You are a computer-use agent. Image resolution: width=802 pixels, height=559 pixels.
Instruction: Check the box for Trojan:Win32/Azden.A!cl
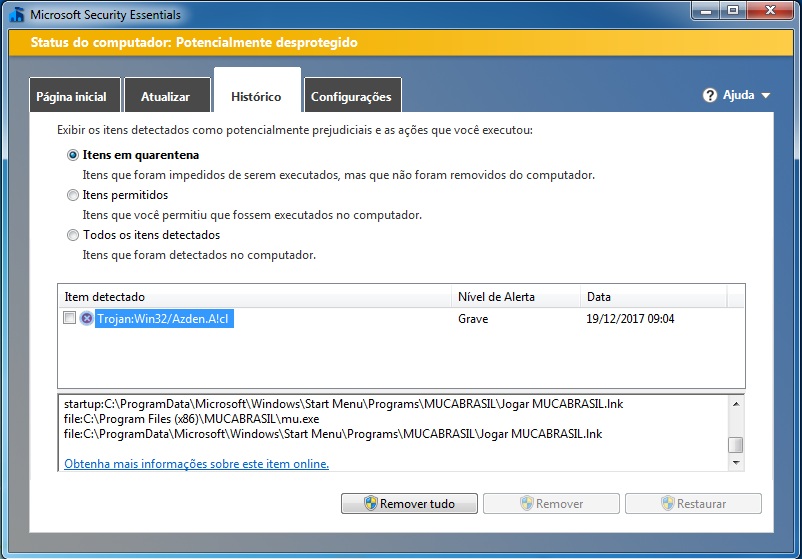pyautogui.click(x=69, y=318)
